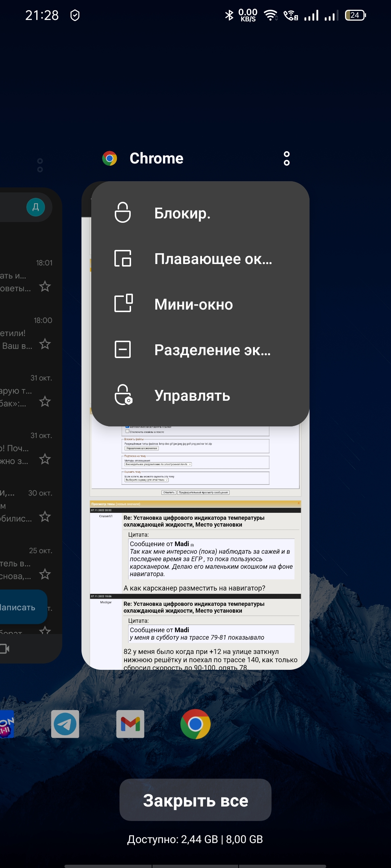The width and height of the screenshot is (391, 868).
Task: Star the first 31 окт. email in Gmail card
Action: pos(45,401)
